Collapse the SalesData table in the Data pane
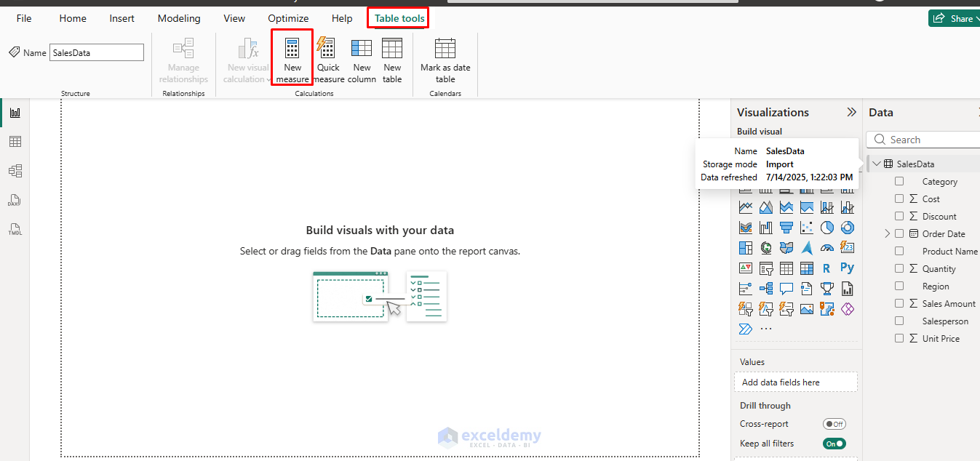980x461 pixels. tap(877, 163)
